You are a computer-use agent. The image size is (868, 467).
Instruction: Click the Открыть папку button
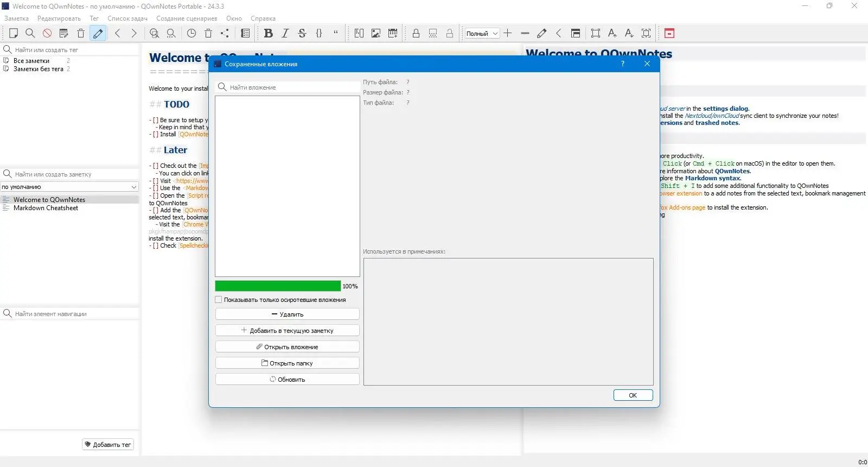pos(288,363)
